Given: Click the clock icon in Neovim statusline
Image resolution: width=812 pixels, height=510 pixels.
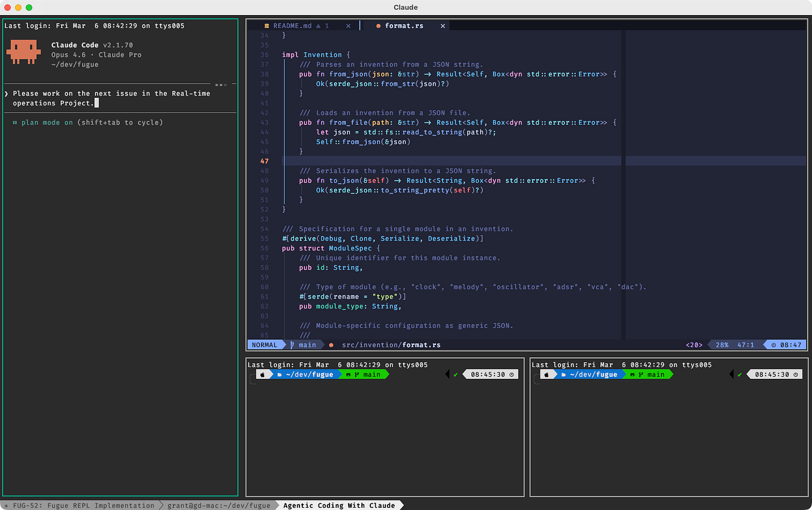Looking at the screenshot, I should coord(774,345).
